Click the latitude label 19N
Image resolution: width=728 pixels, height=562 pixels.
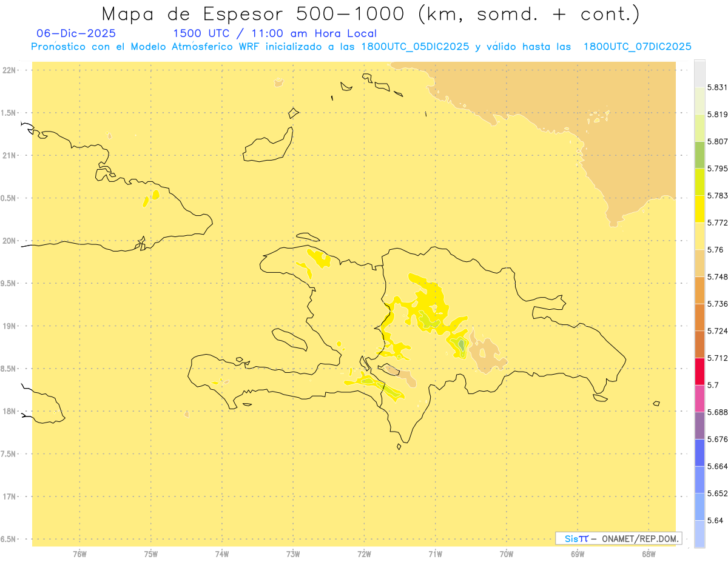10,326
